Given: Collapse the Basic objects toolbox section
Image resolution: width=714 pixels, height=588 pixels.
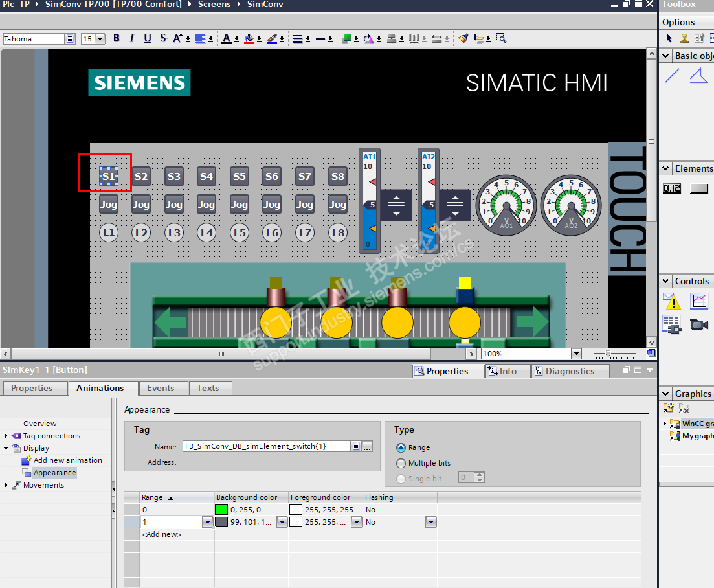Looking at the screenshot, I should pos(665,56).
